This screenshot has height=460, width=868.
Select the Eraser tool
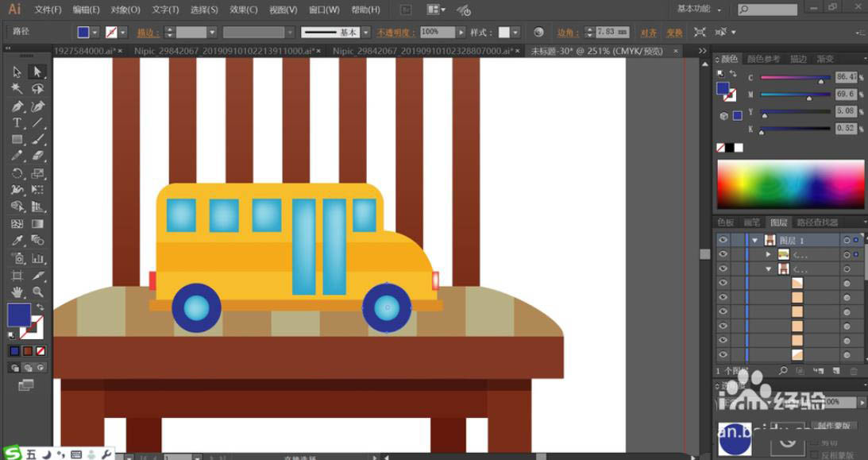(x=37, y=156)
